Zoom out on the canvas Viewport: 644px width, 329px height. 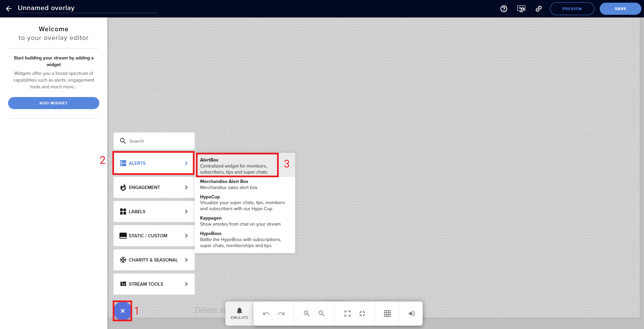321,314
